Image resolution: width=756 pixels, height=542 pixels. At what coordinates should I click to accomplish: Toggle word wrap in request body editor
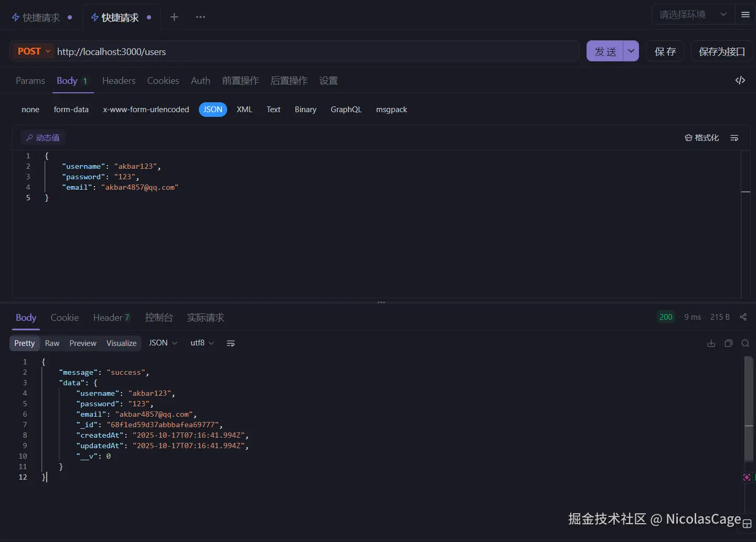tap(734, 138)
